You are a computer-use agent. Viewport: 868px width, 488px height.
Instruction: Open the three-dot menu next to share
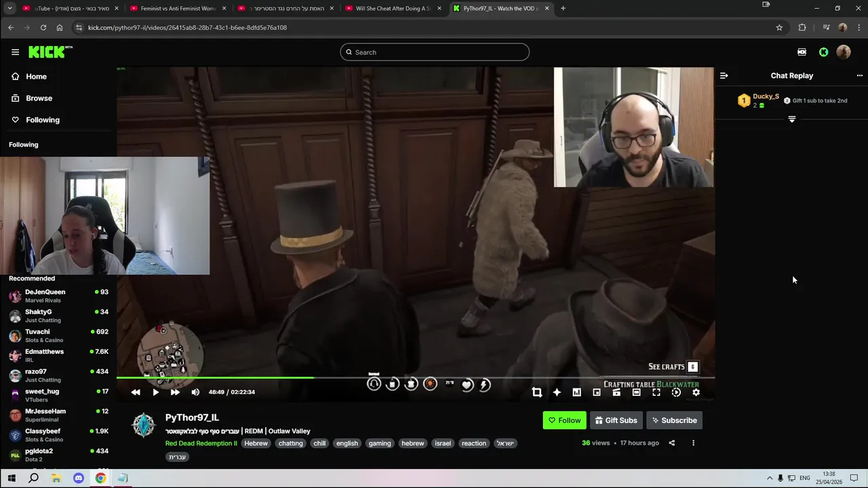(693, 443)
